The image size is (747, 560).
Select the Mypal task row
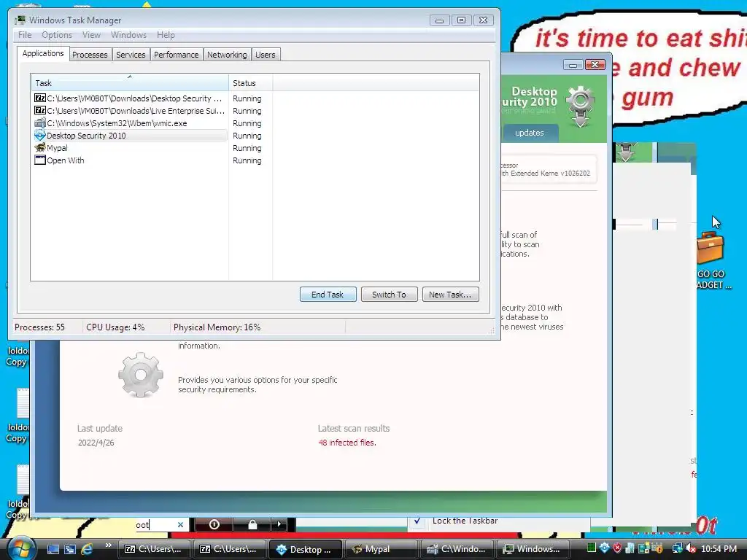pos(130,148)
